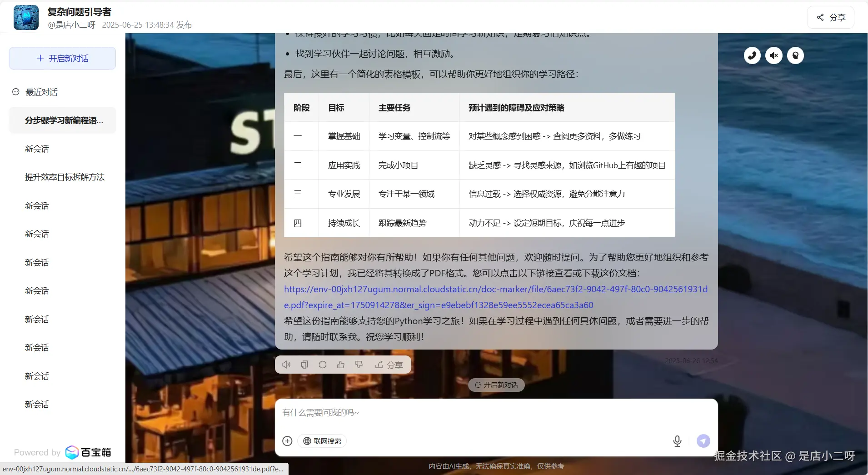Click disclaimer 内容由AI生成 at the bottom
The image size is (868, 475).
(496, 466)
